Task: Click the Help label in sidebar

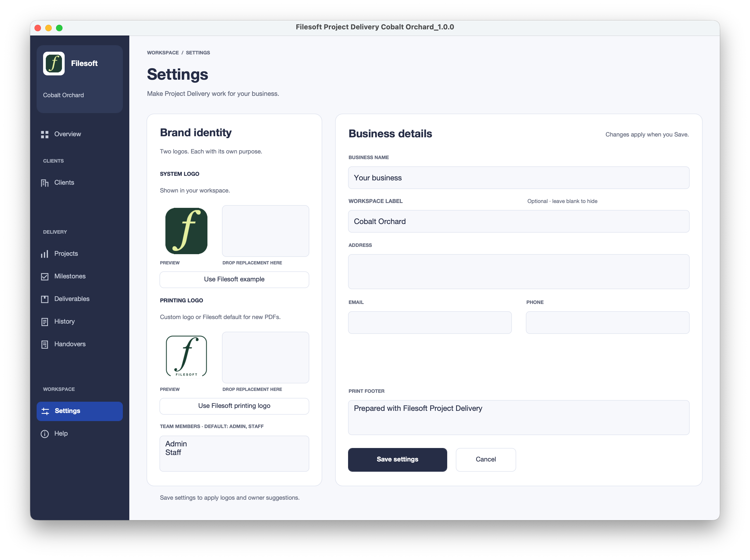Action: [61, 434]
